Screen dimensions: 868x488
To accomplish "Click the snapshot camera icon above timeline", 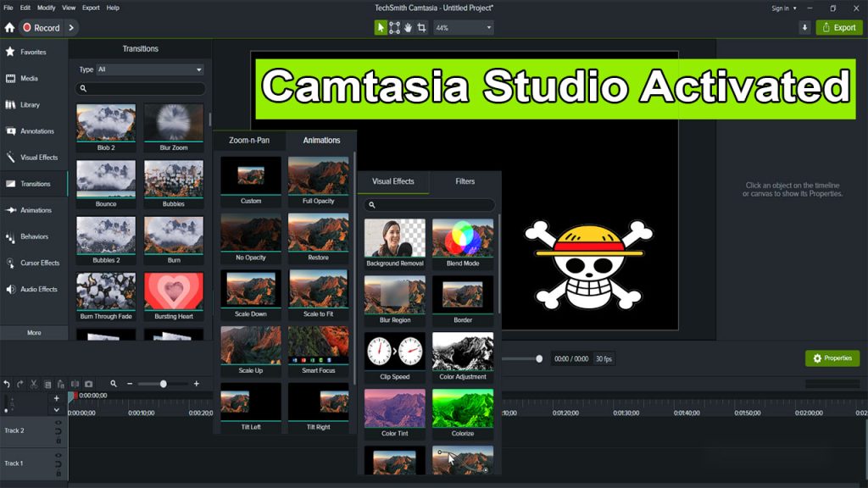I will pos(89,384).
